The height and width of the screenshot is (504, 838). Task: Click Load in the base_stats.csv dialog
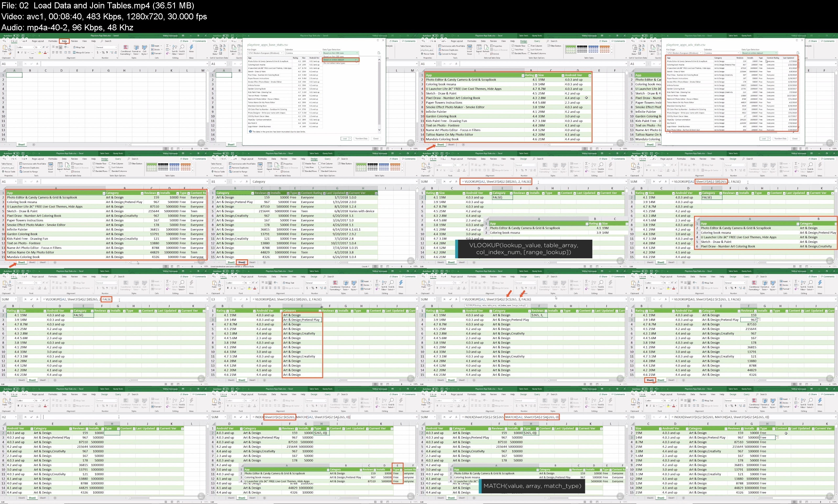point(345,139)
